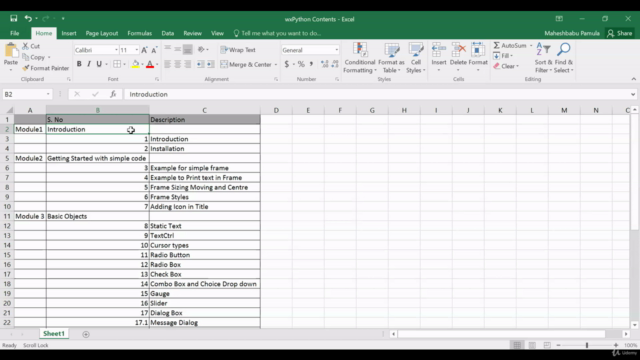This screenshot has width=640, height=360.
Task: Click Merge & Center
Action: (247, 64)
